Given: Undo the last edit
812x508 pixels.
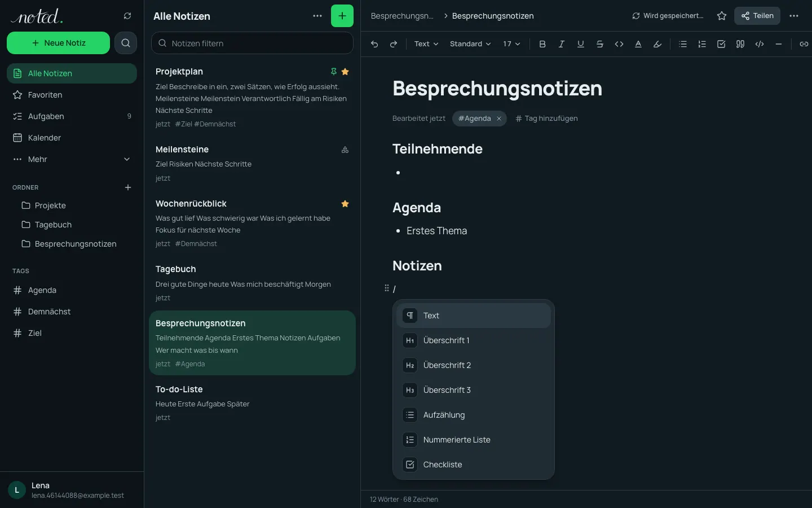Looking at the screenshot, I should (374, 44).
